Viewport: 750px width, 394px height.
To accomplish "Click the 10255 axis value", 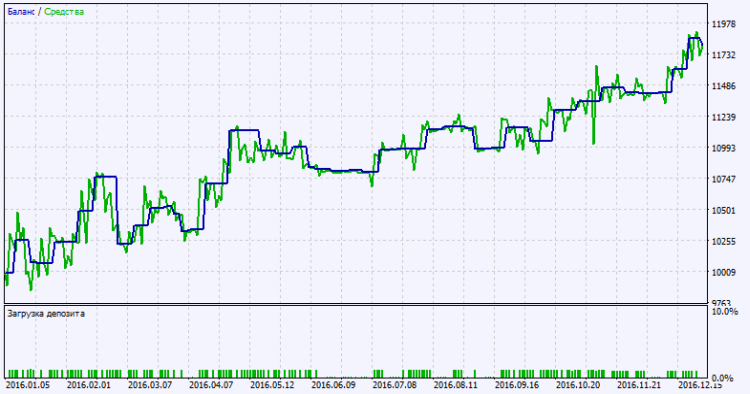I will (724, 242).
